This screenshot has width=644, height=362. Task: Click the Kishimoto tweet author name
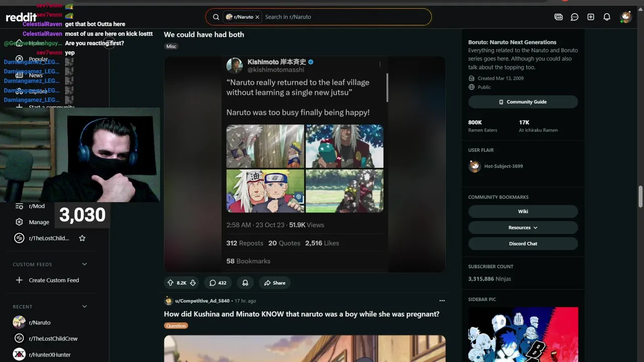pos(277,62)
